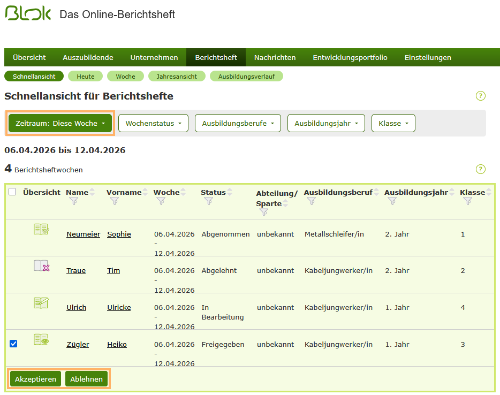This screenshot has width=500, height=395.
Task: Select the Berichtsheft menu tab
Action: tap(216, 57)
